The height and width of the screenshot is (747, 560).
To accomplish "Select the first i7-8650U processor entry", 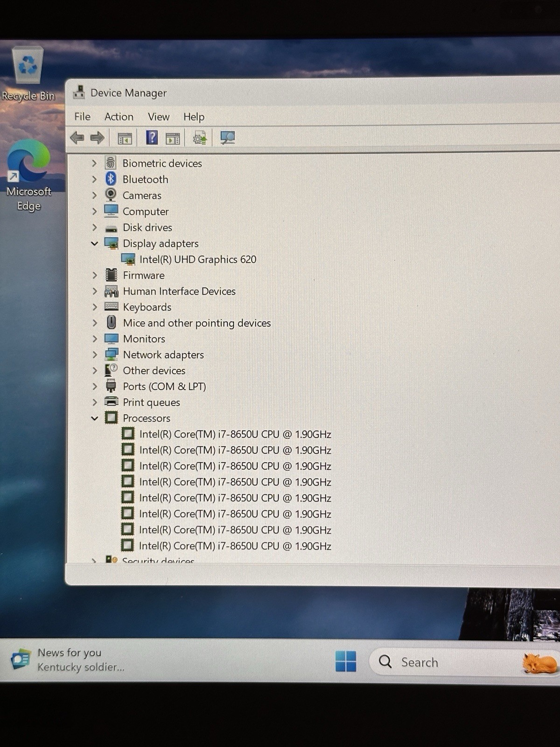I will [x=235, y=434].
